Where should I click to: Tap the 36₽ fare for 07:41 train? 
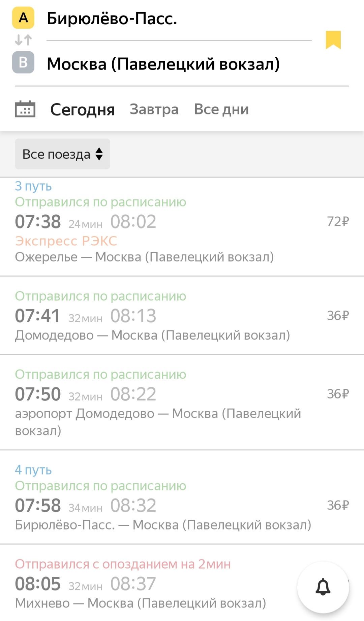(x=338, y=316)
